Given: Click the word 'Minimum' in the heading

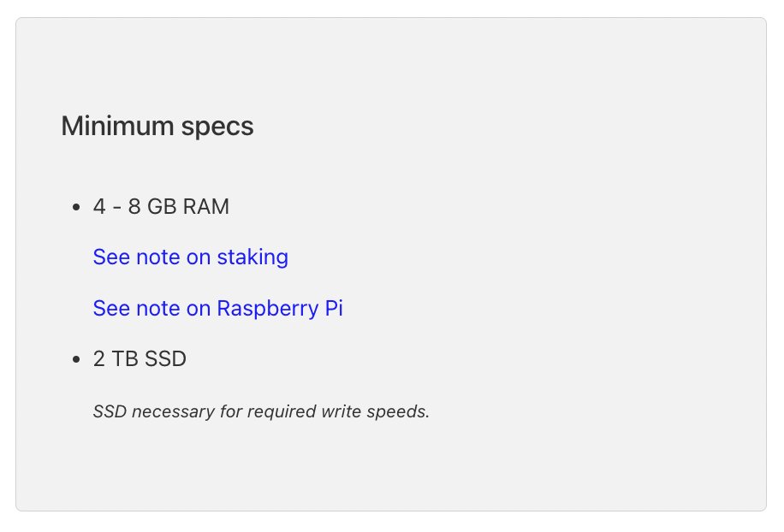Looking at the screenshot, I should pos(118,127).
